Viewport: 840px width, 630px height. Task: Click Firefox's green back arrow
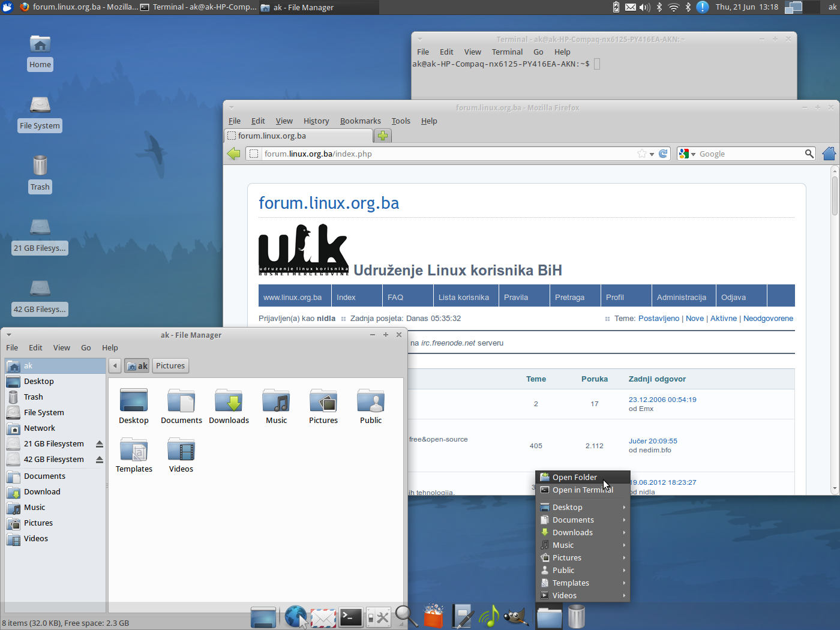pyautogui.click(x=234, y=154)
